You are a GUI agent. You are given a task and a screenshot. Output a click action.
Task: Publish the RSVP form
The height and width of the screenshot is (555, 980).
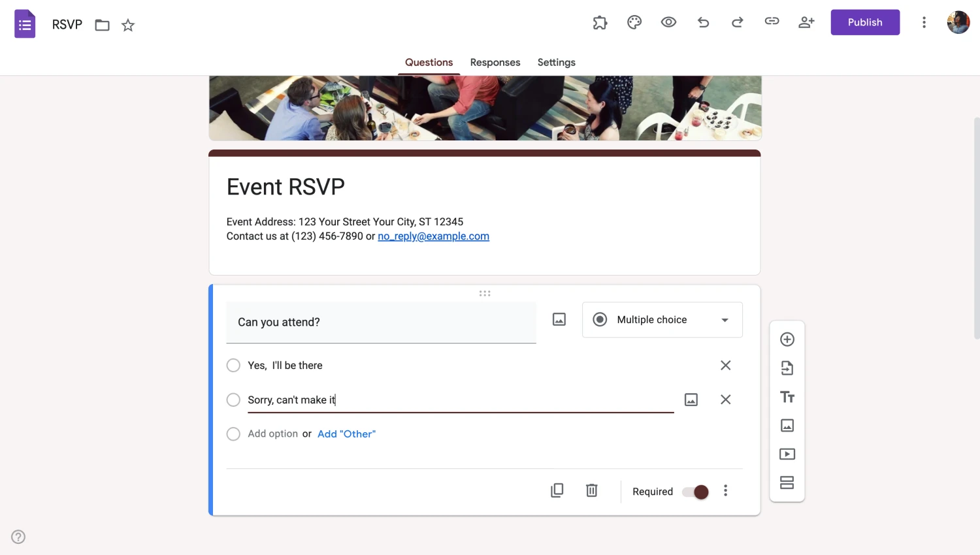tap(864, 22)
